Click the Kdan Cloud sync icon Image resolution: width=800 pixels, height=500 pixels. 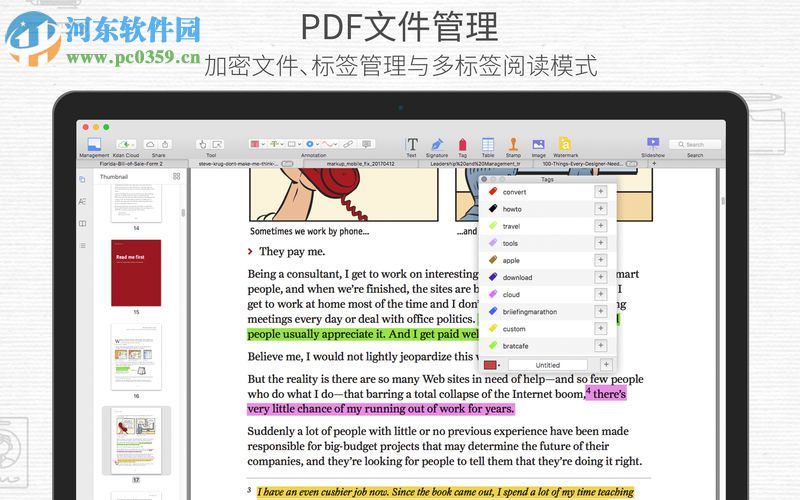[x=126, y=144]
